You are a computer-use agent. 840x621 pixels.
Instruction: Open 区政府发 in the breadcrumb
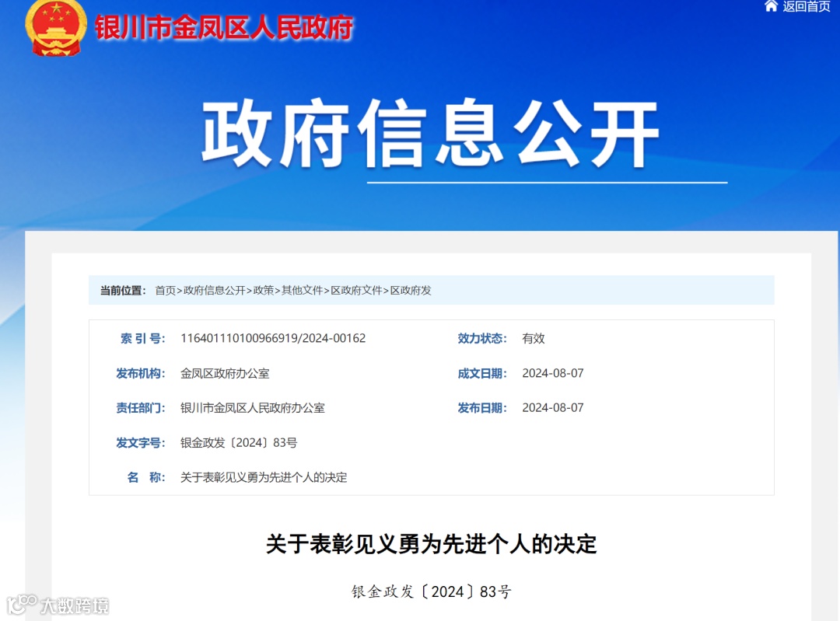point(411,290)
